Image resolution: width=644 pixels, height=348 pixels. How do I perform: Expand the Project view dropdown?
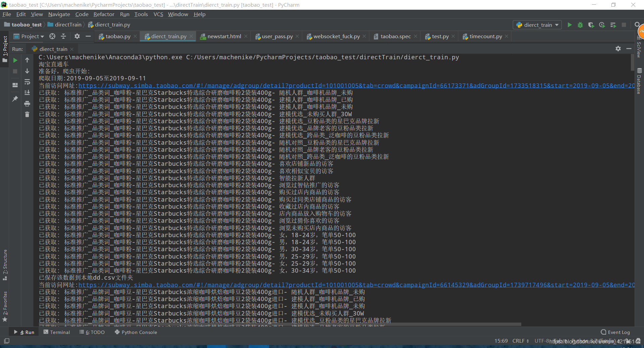(29, 36)
